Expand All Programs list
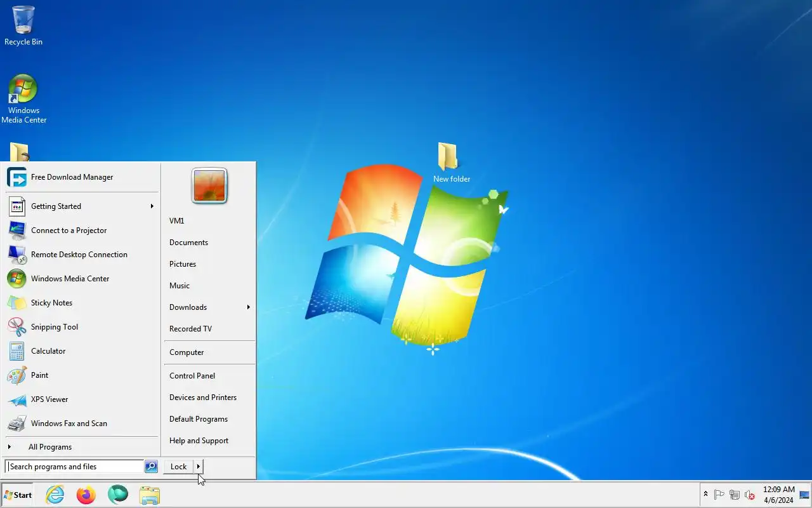Viewport: 812px width, 508px height. tap(82, 447)
